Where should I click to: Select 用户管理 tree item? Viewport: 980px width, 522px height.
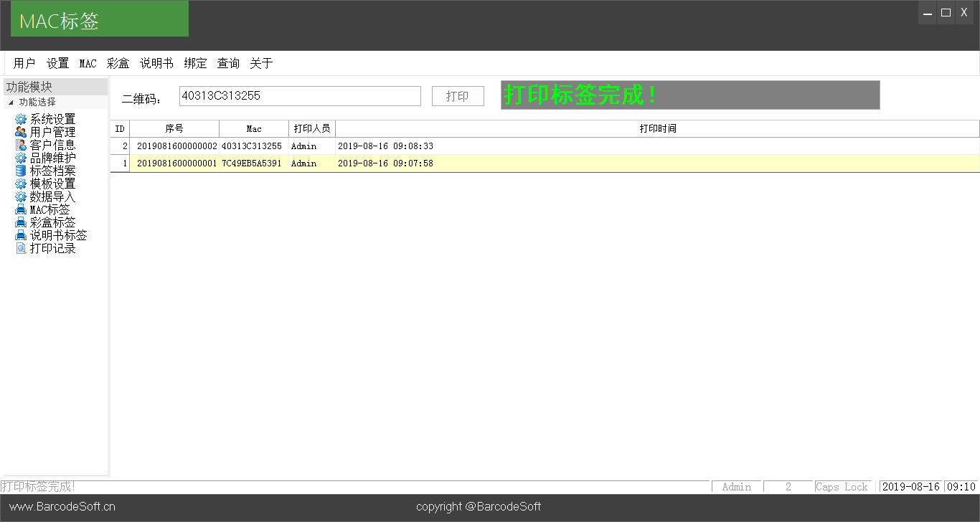pyautogui.click(x=52, y=132)
